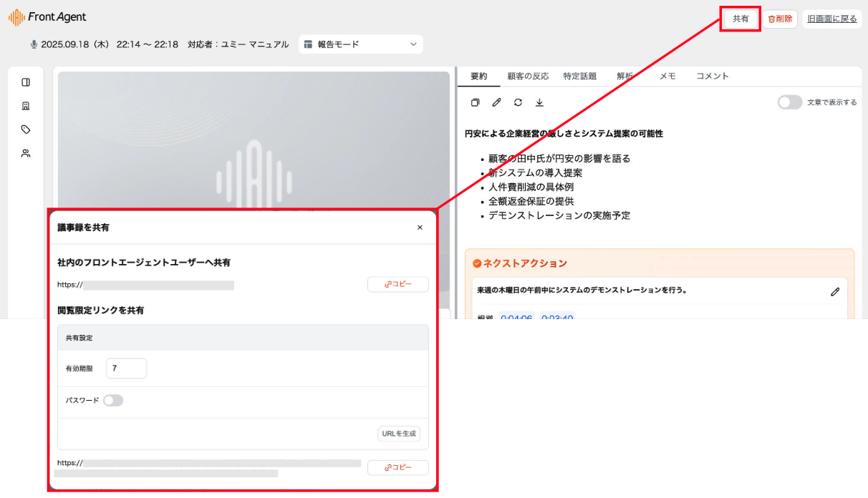Edit the next action with pencil icon
The width and height of the screenshot is (868, 498).
point(834,291)
